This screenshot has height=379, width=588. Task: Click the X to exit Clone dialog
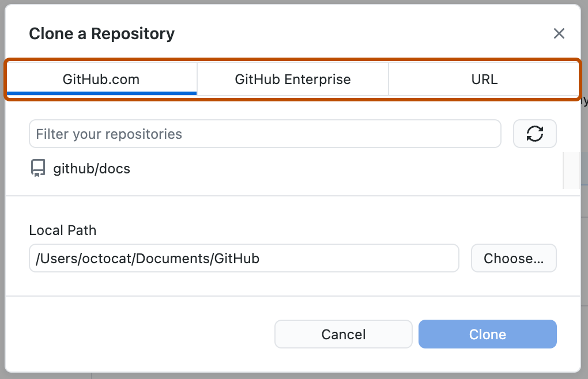click(x=559, y=33)
